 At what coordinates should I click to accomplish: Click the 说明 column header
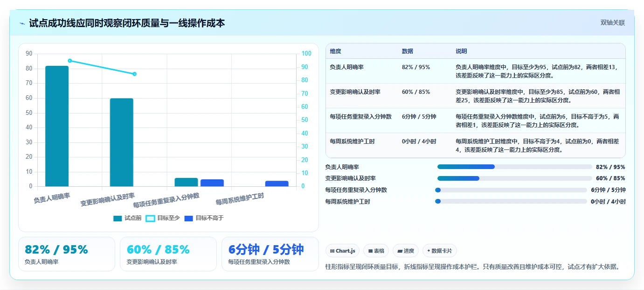pyautogui.click(x=461, y=51)
